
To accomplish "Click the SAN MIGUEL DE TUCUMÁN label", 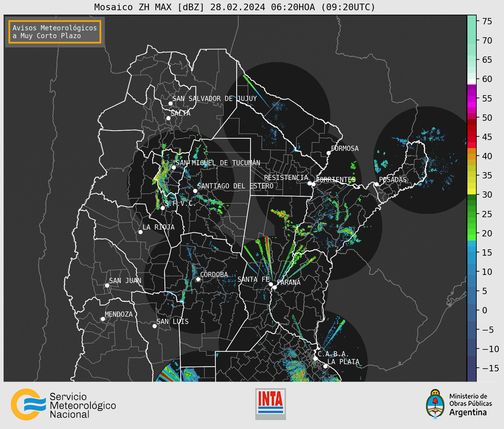I will coord(218,163).
